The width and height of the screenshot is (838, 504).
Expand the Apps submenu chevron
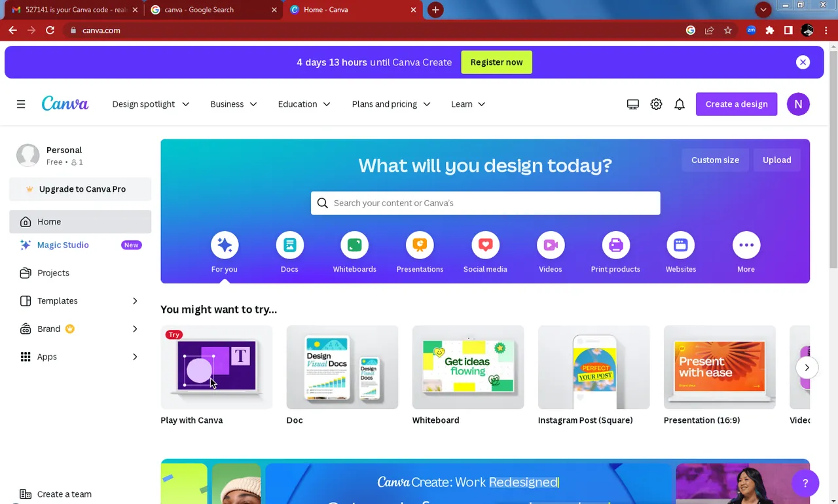coord(135,357)
